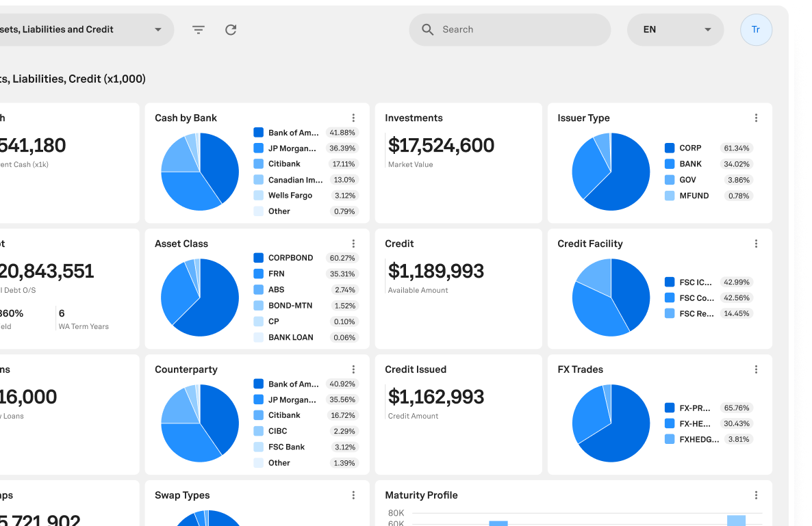Open the Tr user avatar menu
Viewport: 812px width, 526px height.
(756, 29)
